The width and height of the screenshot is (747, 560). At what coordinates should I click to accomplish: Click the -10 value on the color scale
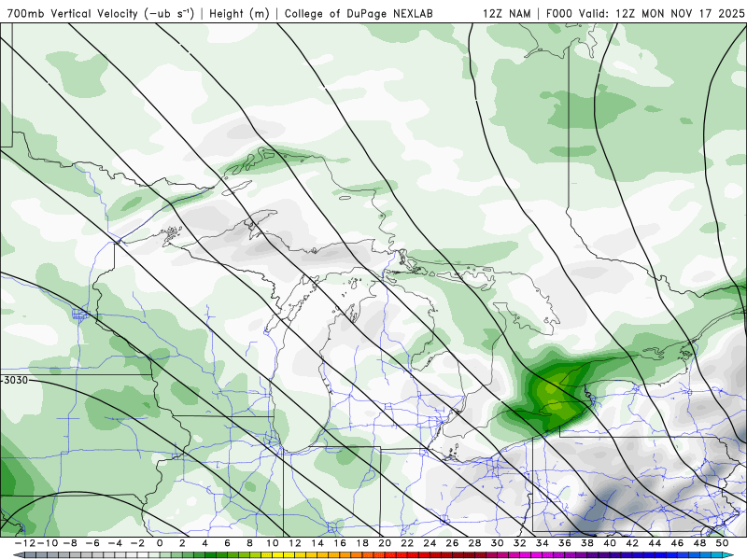(48, 543)
